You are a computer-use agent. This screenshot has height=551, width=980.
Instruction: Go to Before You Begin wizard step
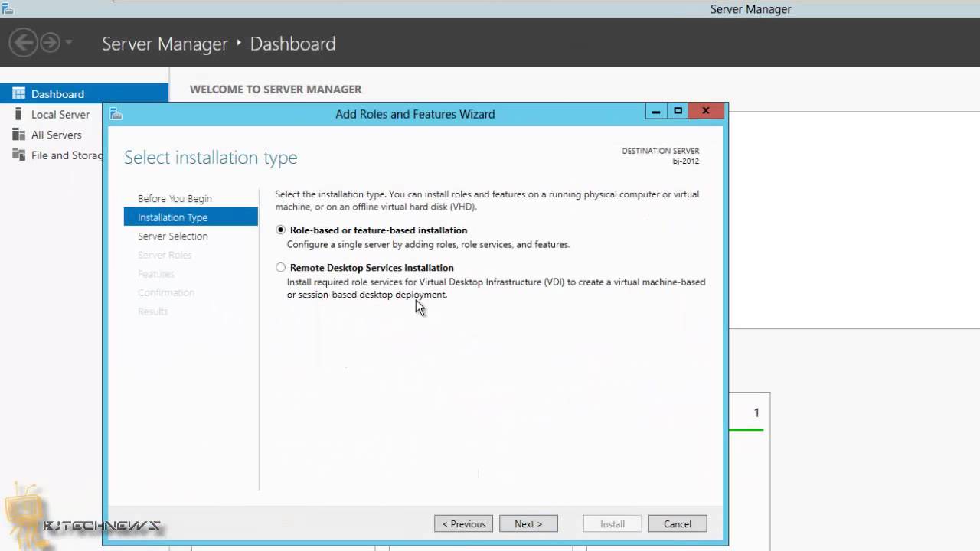[x=175, y=198]
